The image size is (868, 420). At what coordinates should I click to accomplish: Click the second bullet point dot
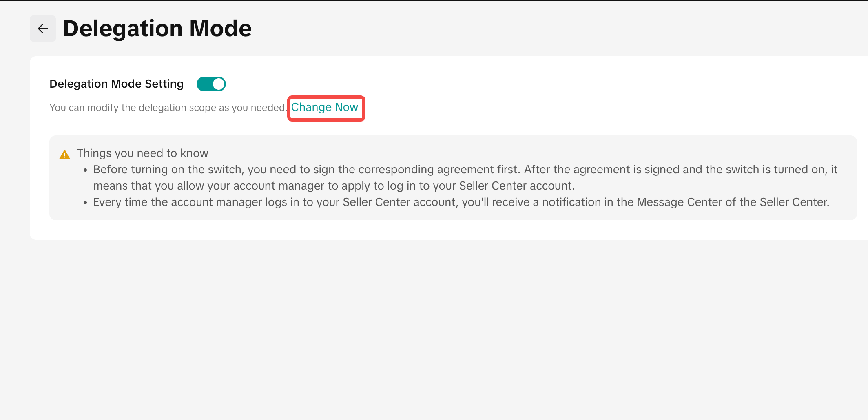85,203
